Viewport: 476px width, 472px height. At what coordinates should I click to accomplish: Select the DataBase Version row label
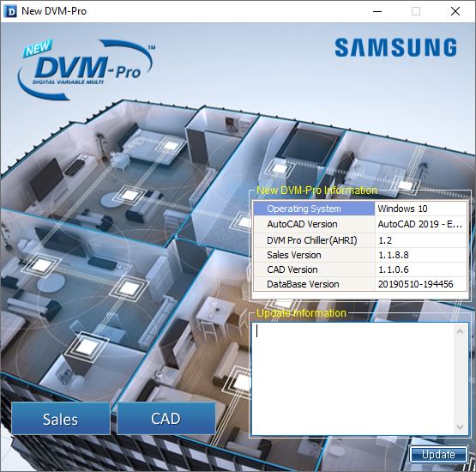(x=314, y=284)
